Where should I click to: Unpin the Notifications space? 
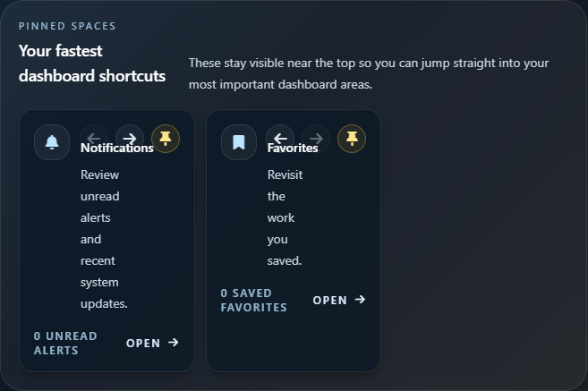tap(165, 138)
